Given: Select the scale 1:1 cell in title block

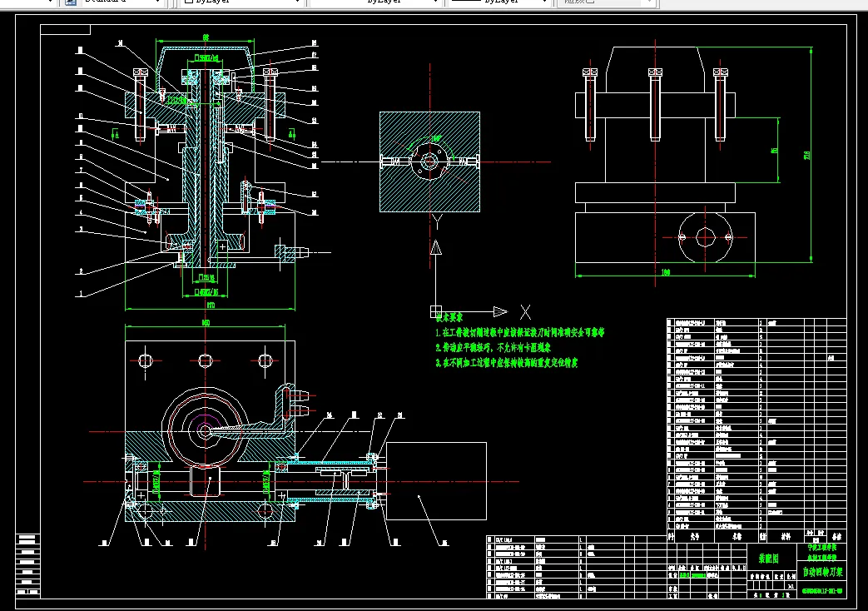Looking at the screenshot, I should tap(791, 585).
